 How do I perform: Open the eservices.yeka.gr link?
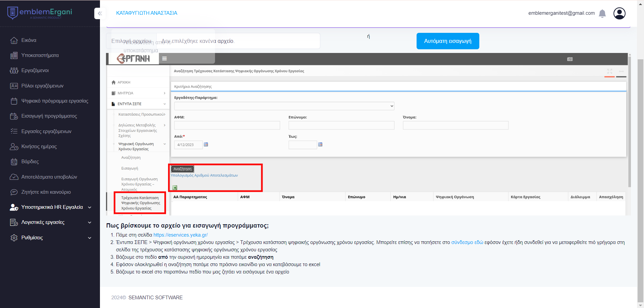point(180,235)
